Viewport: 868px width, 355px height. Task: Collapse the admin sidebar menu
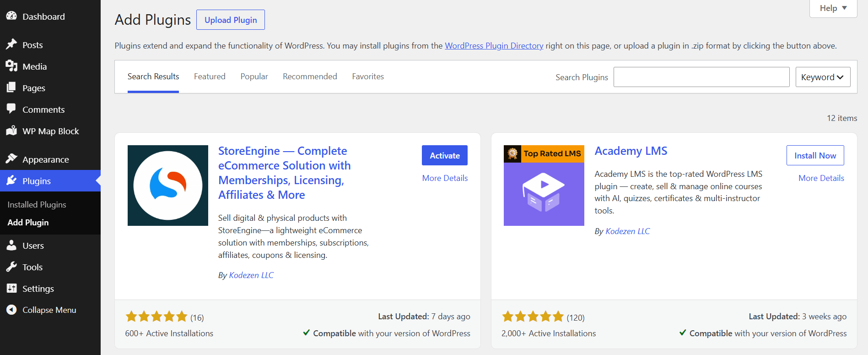coord(50,310)
